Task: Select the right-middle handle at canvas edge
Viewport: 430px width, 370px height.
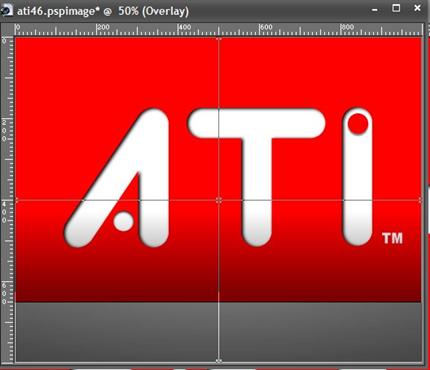Action: (421, 200)
